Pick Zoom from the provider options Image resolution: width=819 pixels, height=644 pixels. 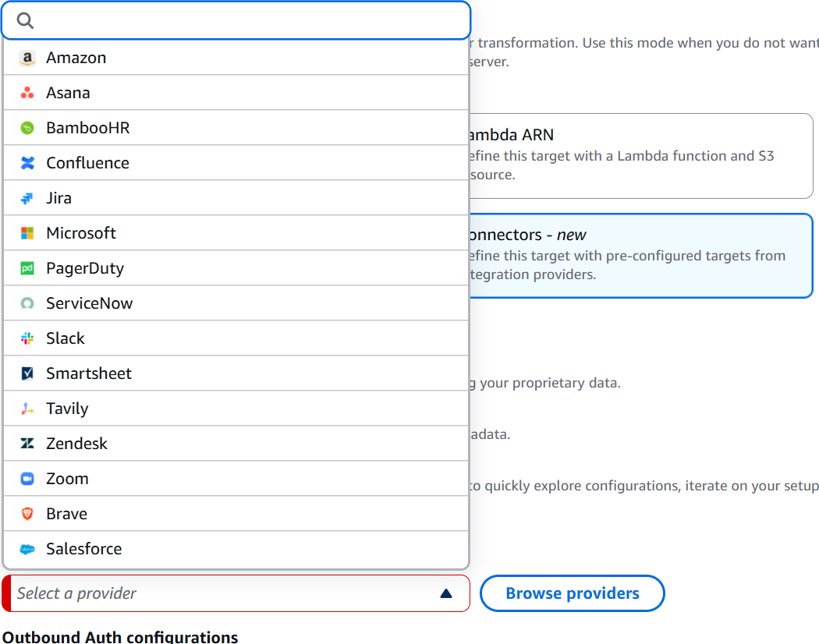pyautogui.click(x=236, y=479)
